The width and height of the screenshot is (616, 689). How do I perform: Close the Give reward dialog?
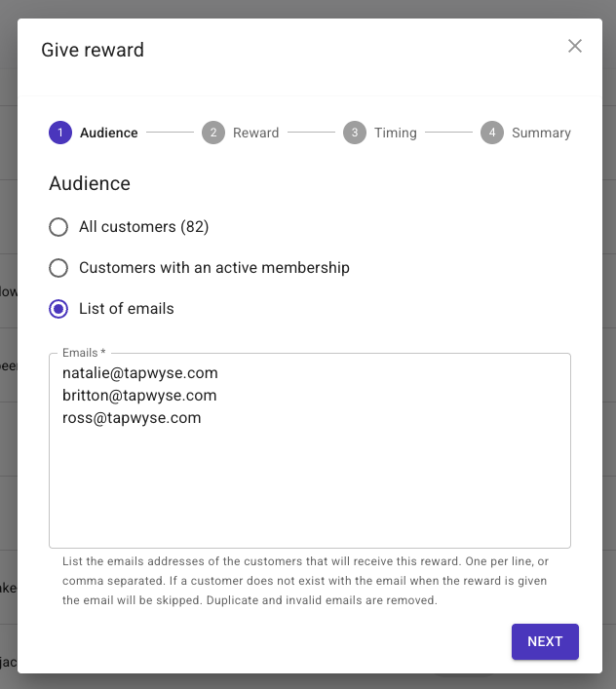(x=575, y=46)
